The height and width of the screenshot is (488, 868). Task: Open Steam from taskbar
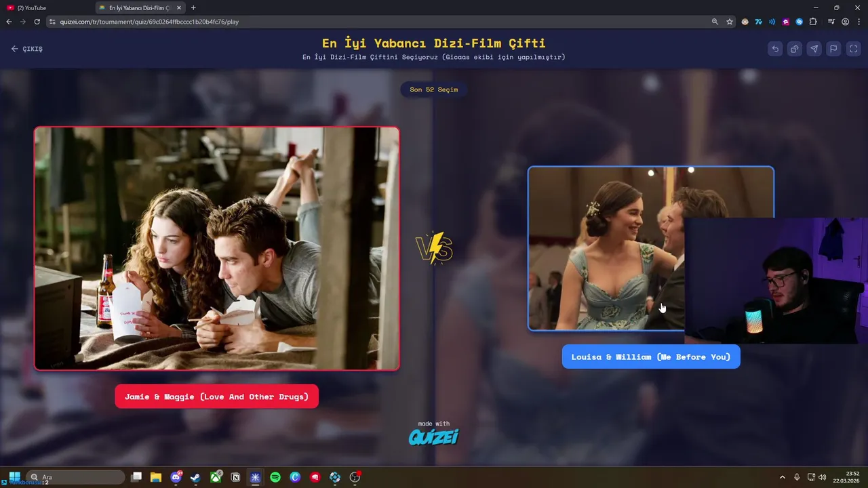click(195, 477)
